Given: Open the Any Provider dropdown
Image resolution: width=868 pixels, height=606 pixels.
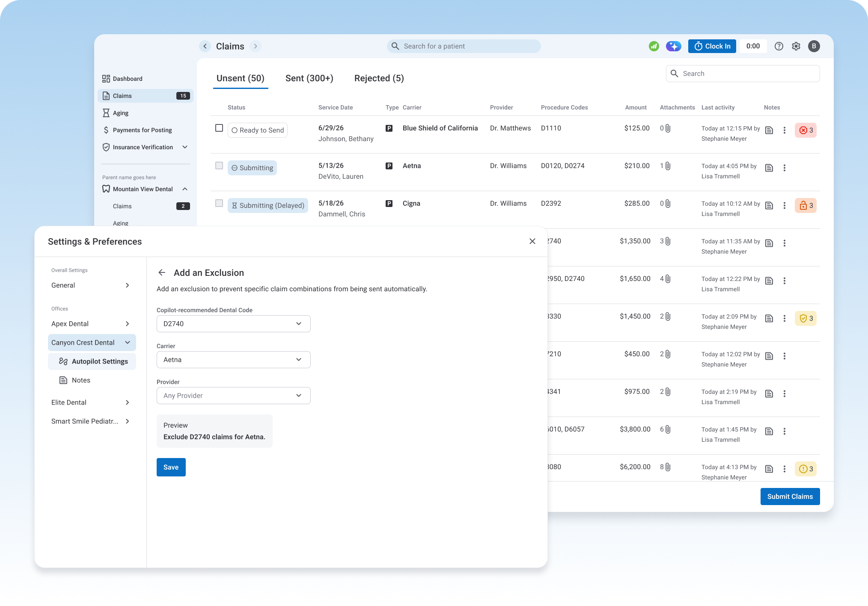Looking at the screenshot, I should (234, 396).
